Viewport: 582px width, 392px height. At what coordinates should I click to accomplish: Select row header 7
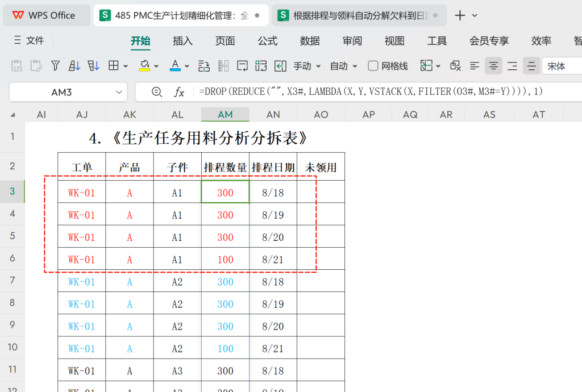(x=13, y=281)
